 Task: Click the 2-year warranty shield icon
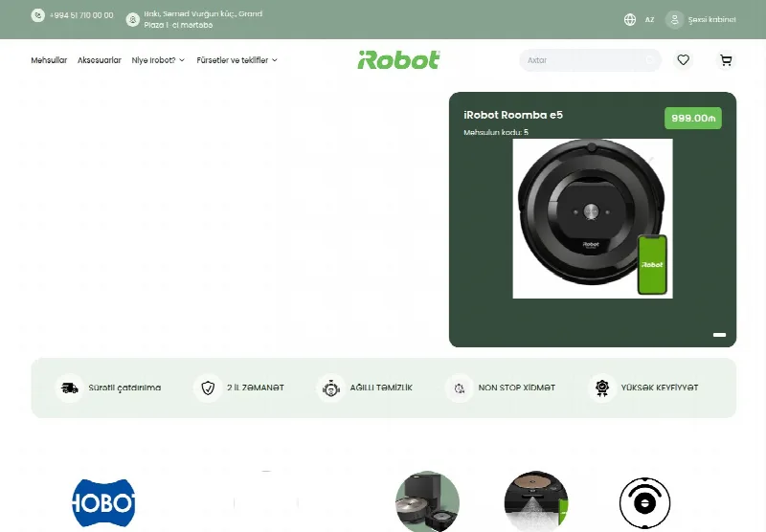(208, 388)
